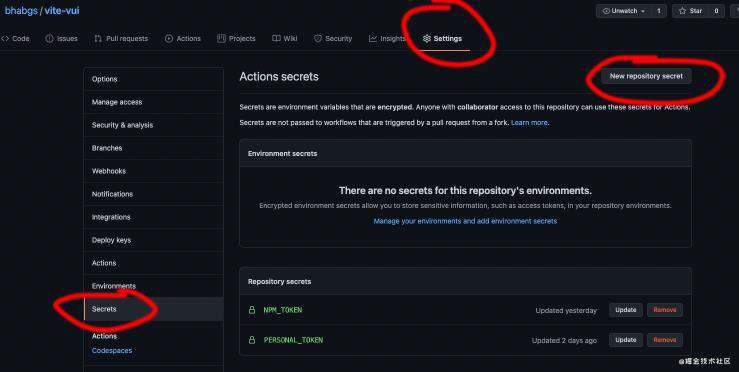Update the NPM_TOKEN secret
The width and height of the screenshot is (739, 372).
pyautogui.click(x=626, y=310)
